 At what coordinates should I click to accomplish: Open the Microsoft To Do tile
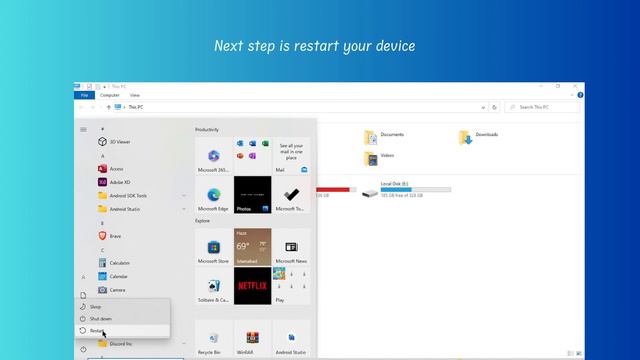291,195
